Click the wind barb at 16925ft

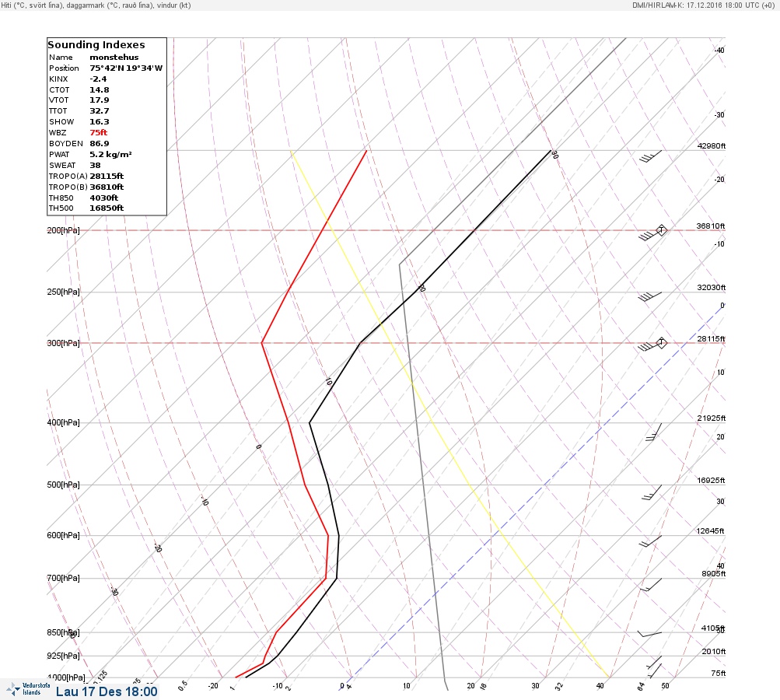click(x=652, y=492)
